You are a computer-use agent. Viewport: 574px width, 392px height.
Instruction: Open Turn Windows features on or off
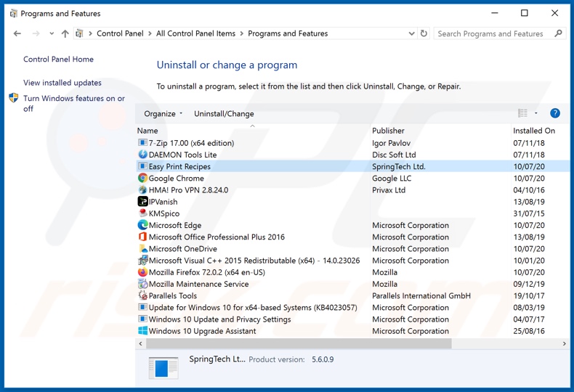74,104
